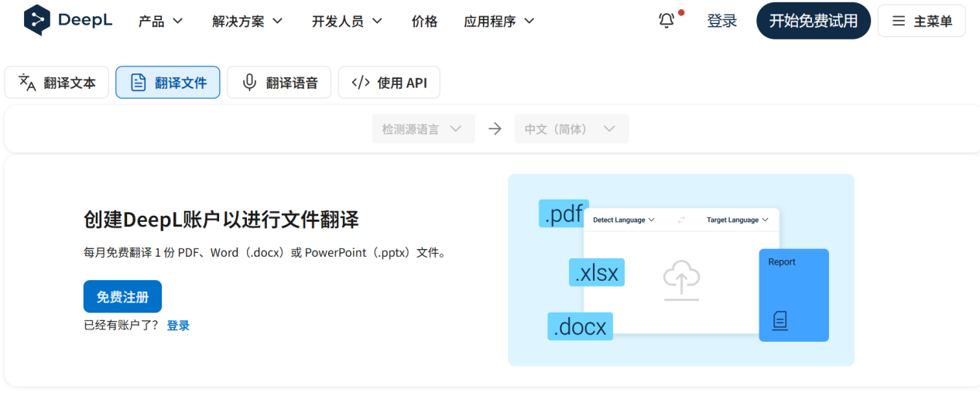Click the translate text icon

pyautogui.click(x=27, y=83)
